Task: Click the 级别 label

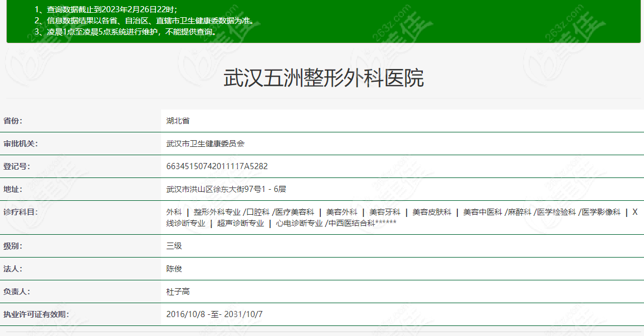Action: 13,246
